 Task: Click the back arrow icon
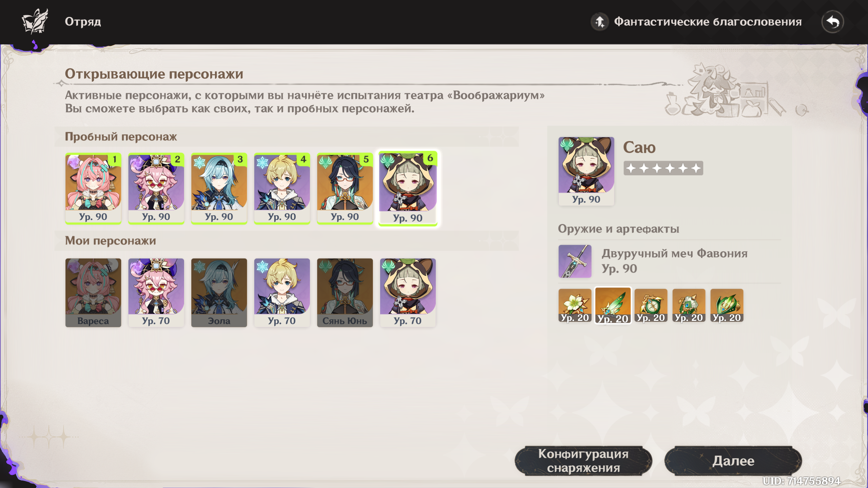coord(832,22)
